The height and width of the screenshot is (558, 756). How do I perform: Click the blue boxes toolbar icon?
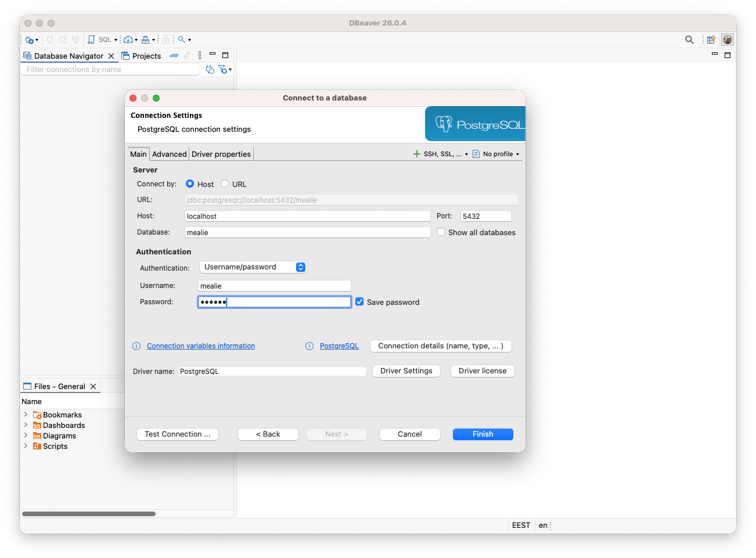(x=146, y=39)
